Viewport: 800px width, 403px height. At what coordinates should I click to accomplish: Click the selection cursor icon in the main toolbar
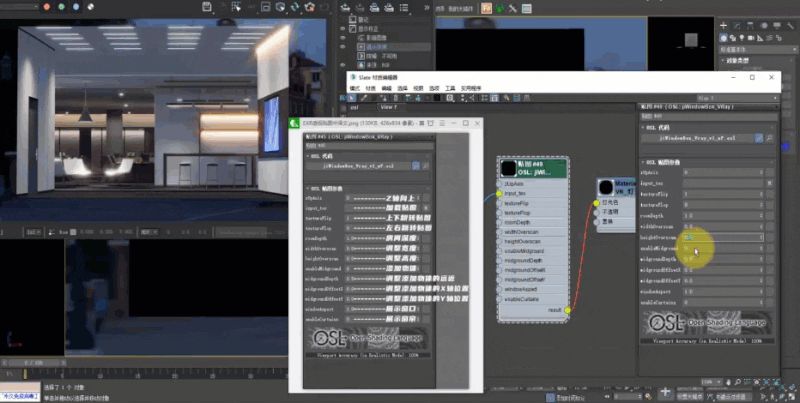pyautogui.click(x=236, y=7)
